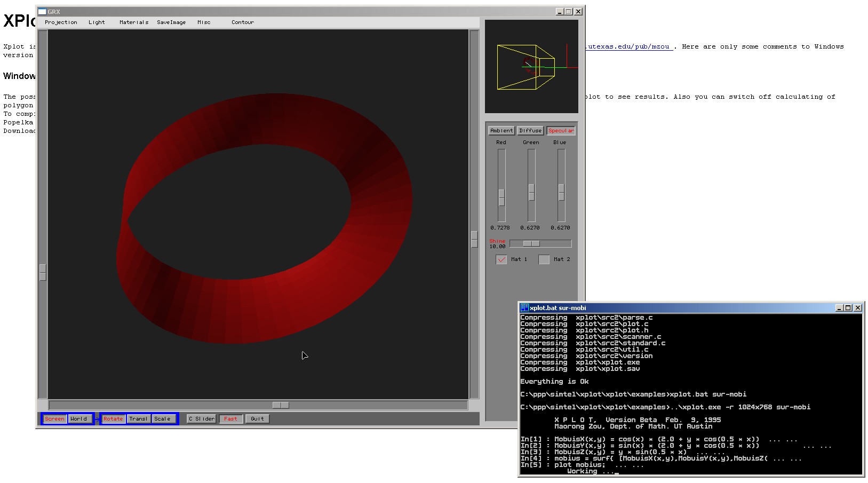This screenshot has width=868, height=483.
Task: Switch to Transl transform mode
Action: point(138,419)
